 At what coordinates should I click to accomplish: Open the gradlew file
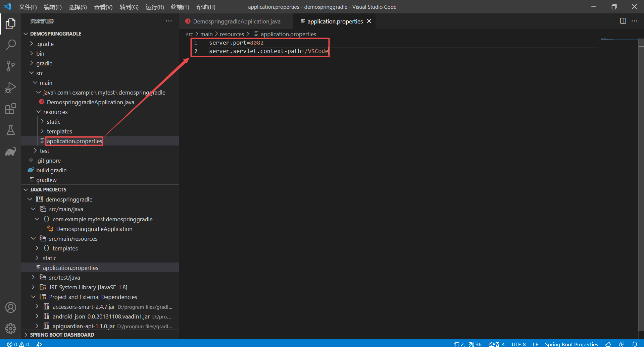pos(100,180)
